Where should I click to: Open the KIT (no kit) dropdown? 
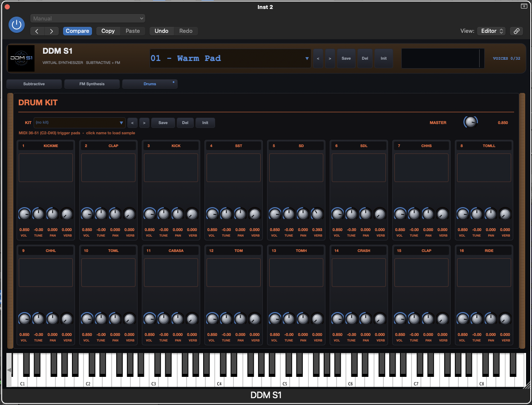point(80,123)
